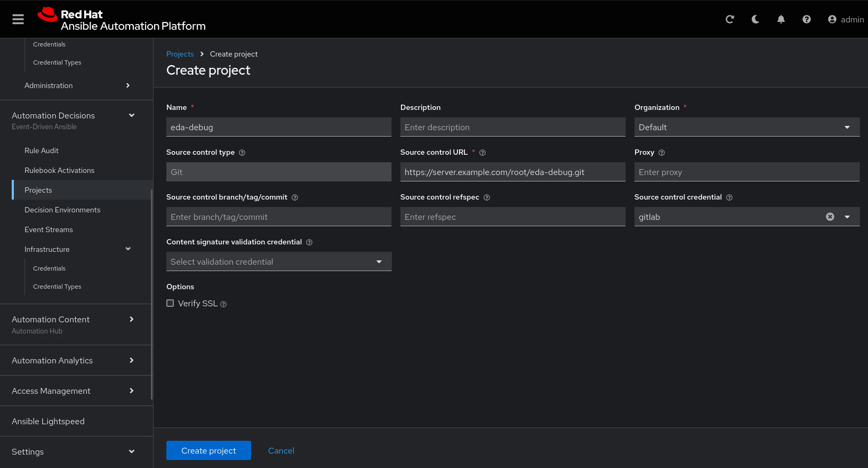
Task: Open the Source control credential dropdown arrow
Action: point(847,217)
